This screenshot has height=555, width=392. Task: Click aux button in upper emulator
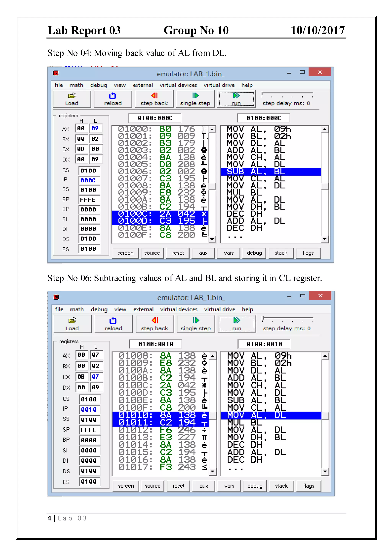(x=203, y=253)
